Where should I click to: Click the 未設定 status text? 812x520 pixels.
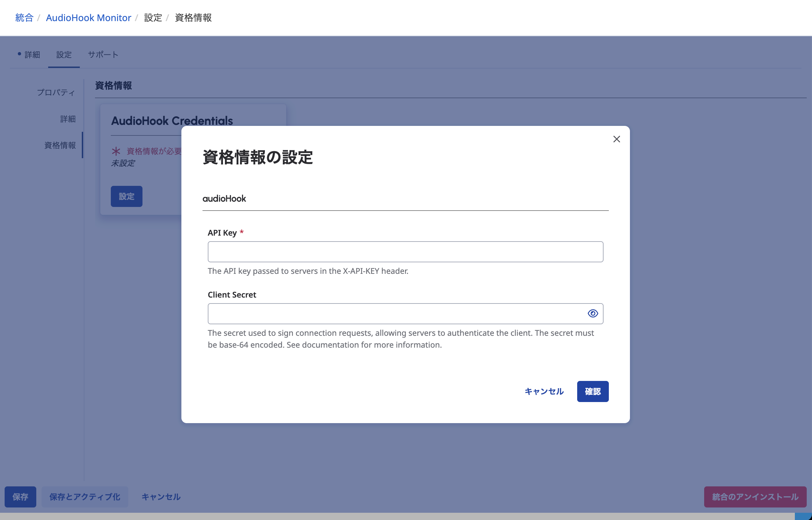point(123,163)
